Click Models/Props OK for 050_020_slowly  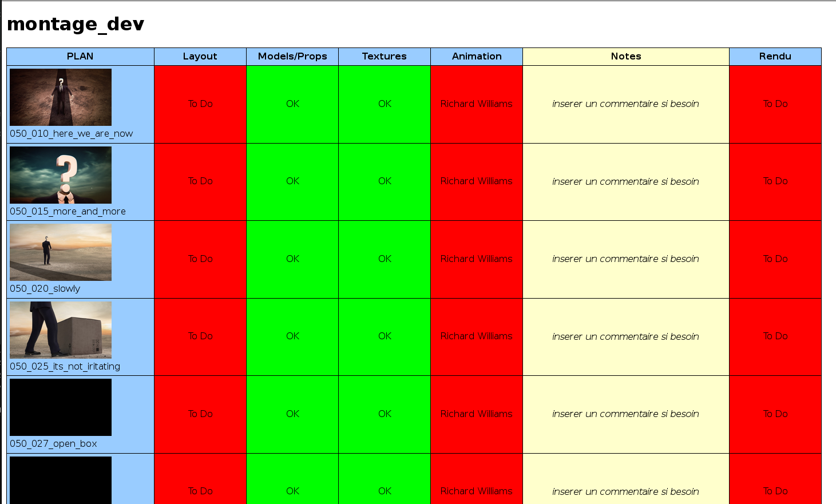point(292,259)
